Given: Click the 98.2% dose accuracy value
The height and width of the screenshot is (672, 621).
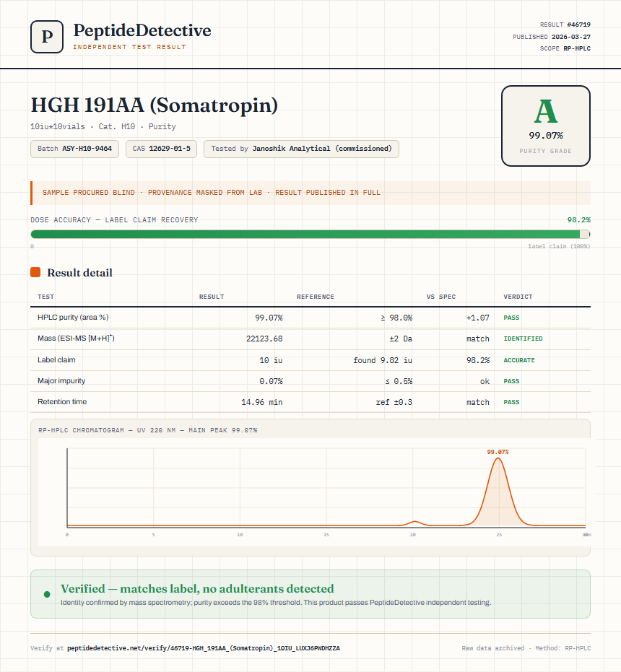Looking at the screenshot, I should [578, 220].
